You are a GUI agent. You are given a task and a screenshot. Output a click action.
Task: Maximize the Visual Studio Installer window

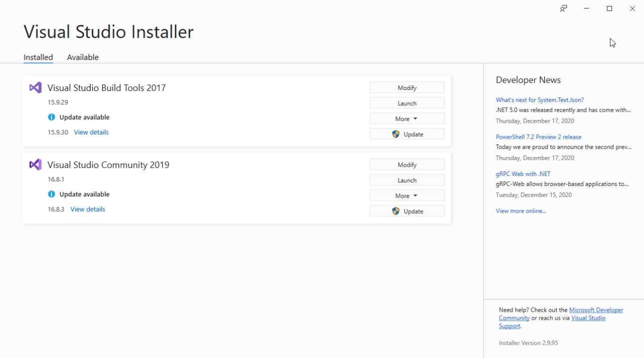[x=609, y=9]
